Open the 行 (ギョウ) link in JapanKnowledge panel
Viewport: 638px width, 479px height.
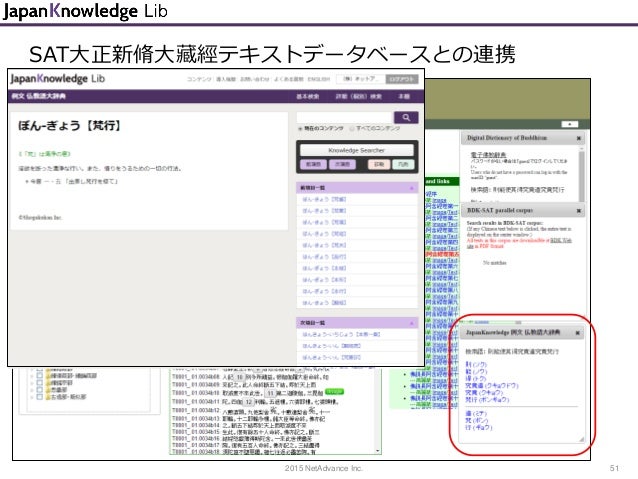click(x=479, y=427)
